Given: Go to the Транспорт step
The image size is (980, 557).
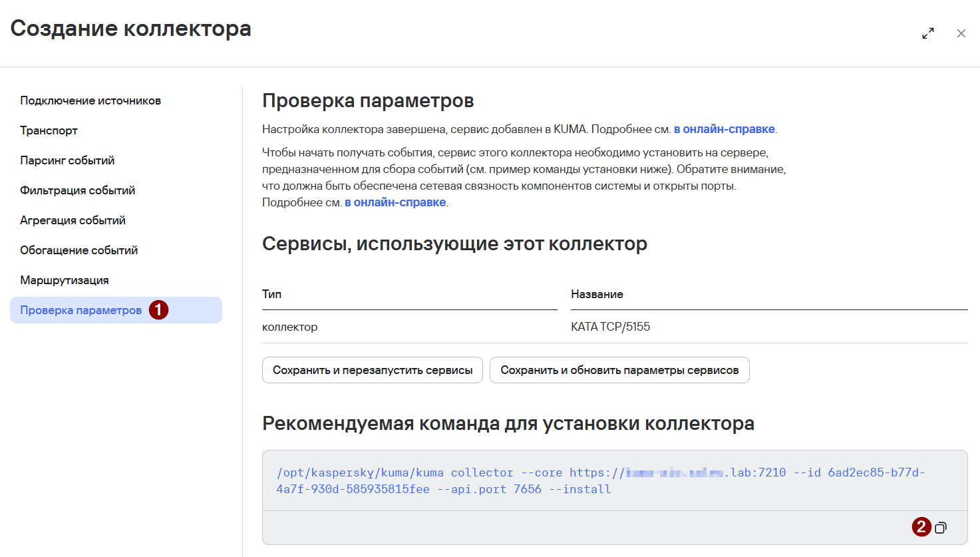Looking at the screenshot, I should (x=49, y=130).
